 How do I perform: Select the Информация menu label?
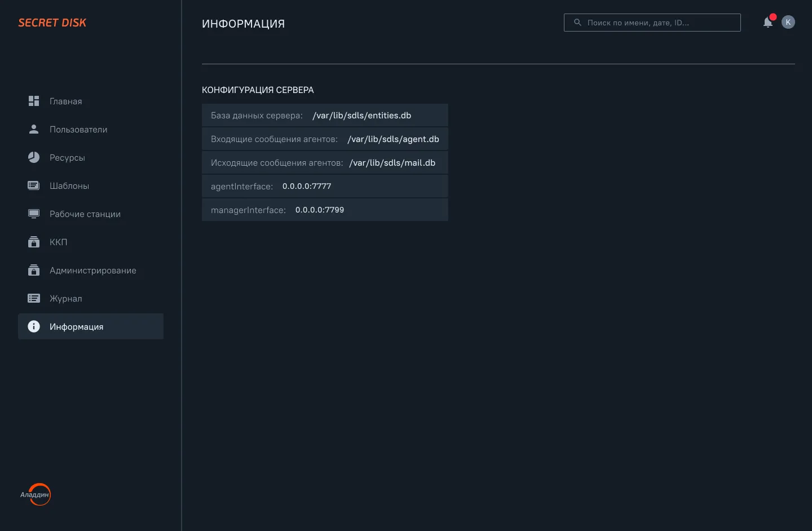(x=77, y=327)
